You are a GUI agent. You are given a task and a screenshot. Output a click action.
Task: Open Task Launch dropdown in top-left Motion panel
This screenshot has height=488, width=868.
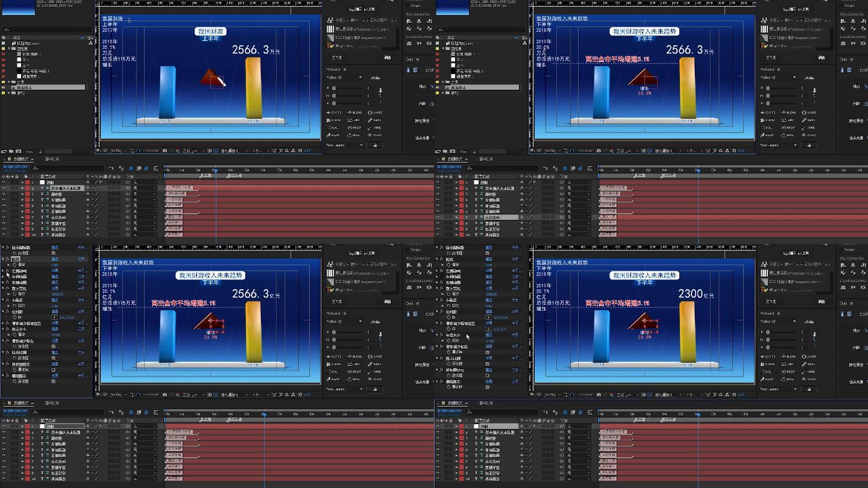344,145
